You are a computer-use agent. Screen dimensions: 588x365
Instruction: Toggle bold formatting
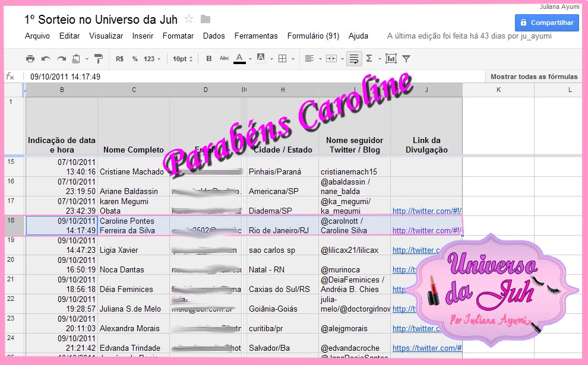pos(209,59)
